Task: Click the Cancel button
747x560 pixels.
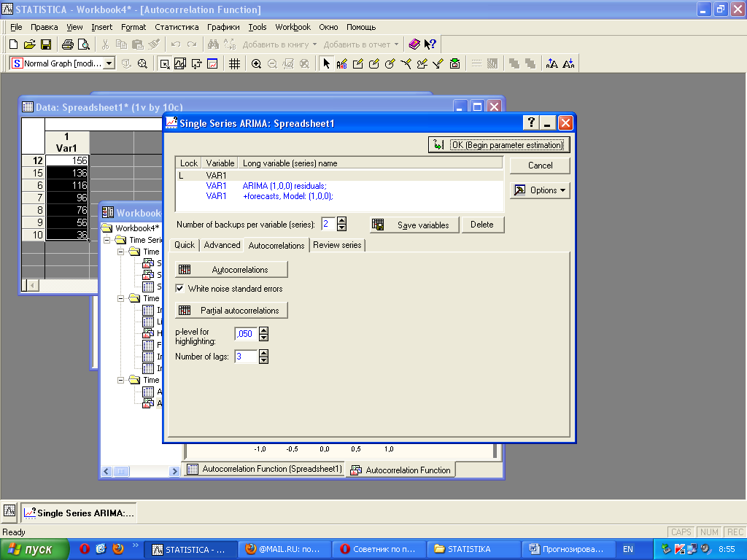Action: (x=541, y=166)
